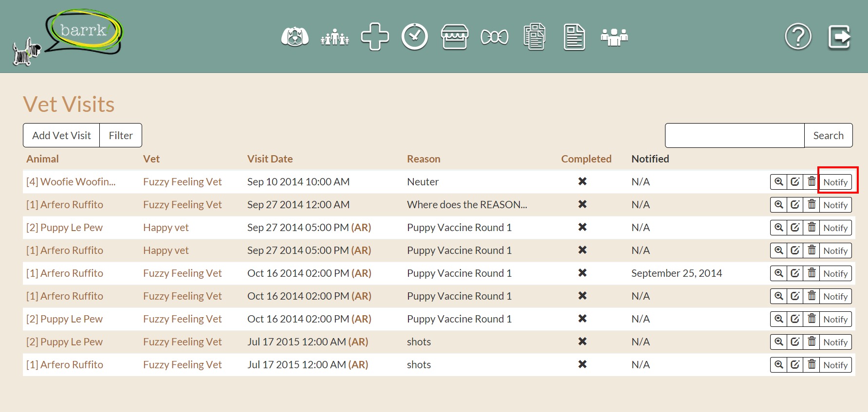Delete the visit notified September 25, 2014
The image size is (868, 412).
point(812,273)
